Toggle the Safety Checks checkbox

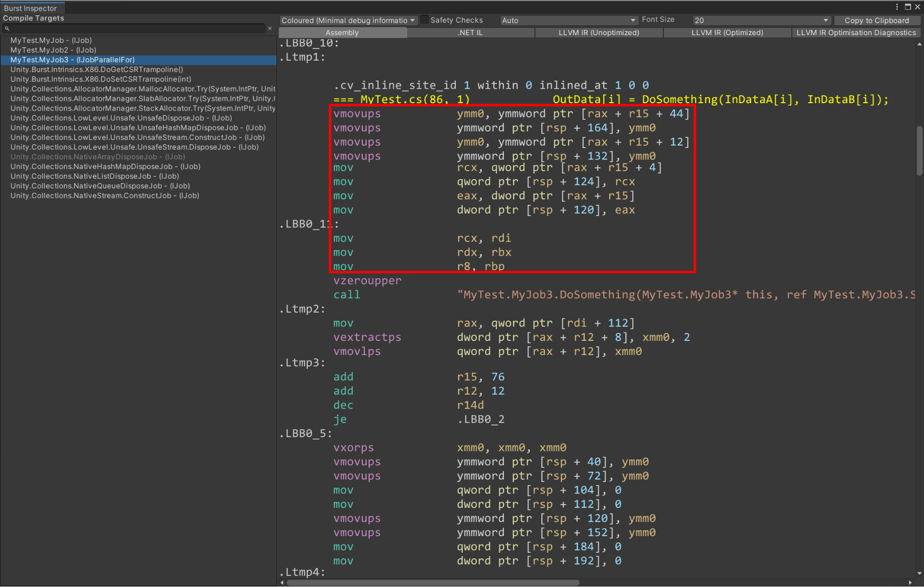(424, 20)
